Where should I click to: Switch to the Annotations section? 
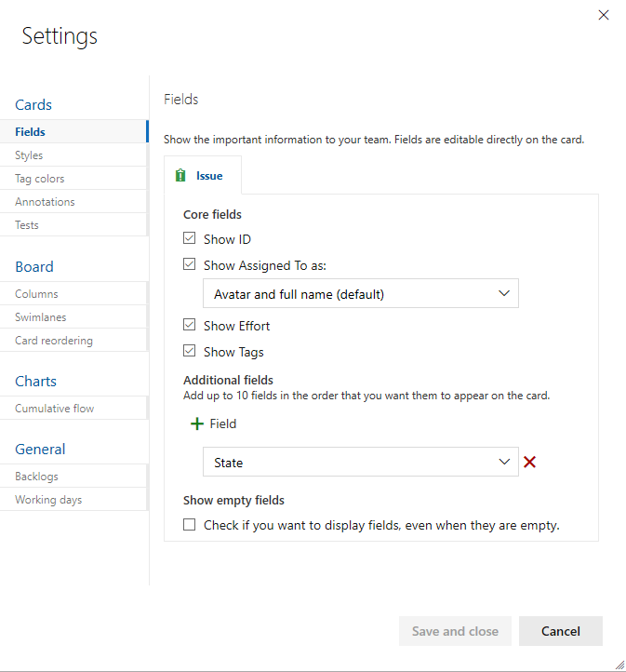pyautogui.click(x=73, y=201)
